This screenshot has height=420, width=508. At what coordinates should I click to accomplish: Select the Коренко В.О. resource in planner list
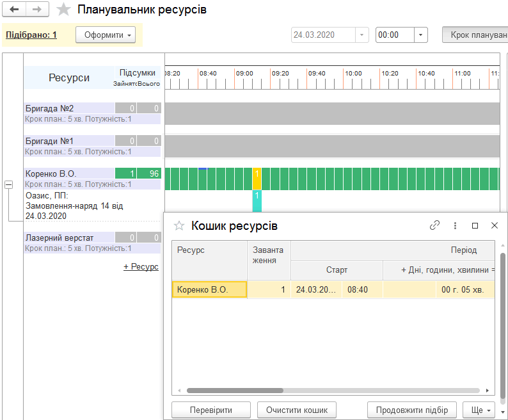(x=69, y=174)
